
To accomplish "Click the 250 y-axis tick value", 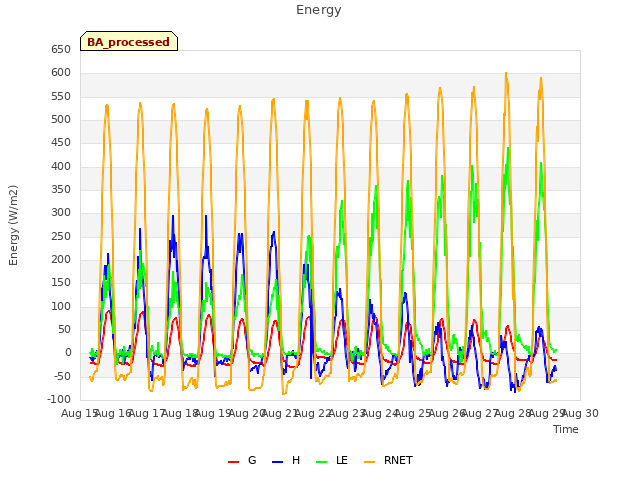I will tap(61, 236).
